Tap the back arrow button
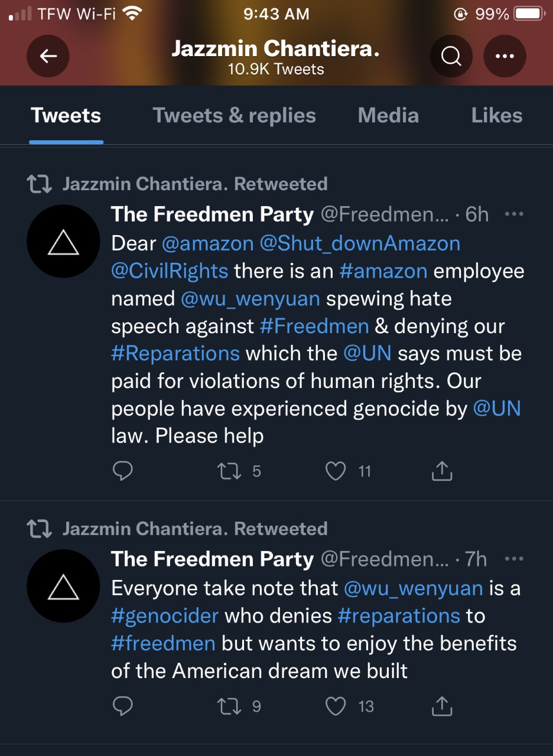 (48, 56)
